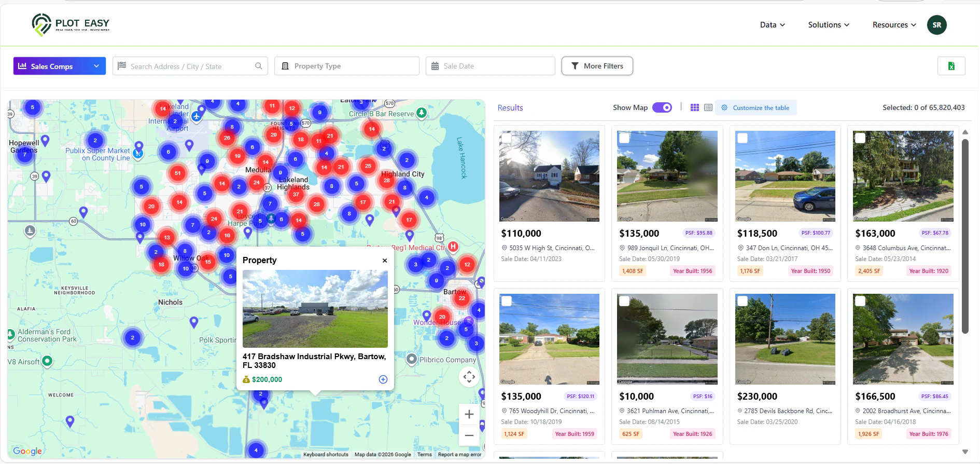Open map camera pan controls

(469, 377)
